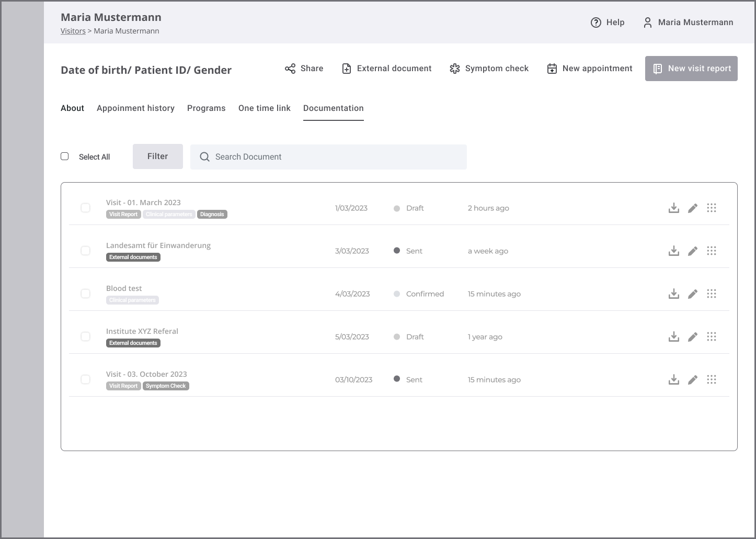Check the Visit - 01. March 2023 row checkbox

click(85, 208)
